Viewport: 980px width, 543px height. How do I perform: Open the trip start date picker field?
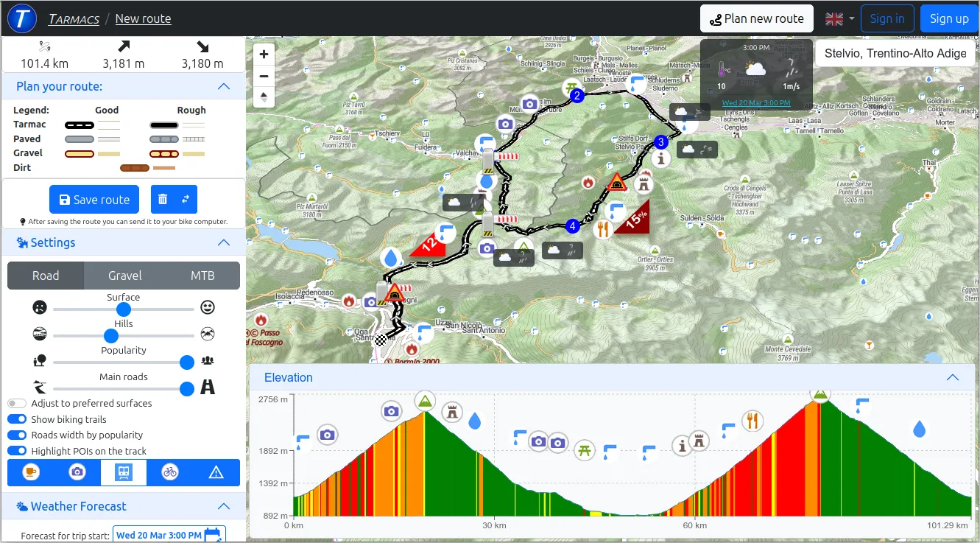pyautogui.click(x=169, y=534)
